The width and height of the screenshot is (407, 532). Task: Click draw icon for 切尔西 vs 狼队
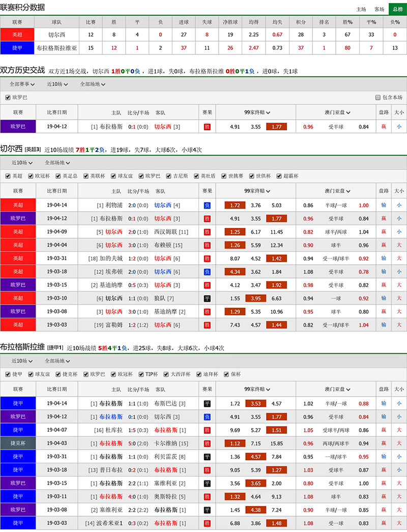point(207,298)
